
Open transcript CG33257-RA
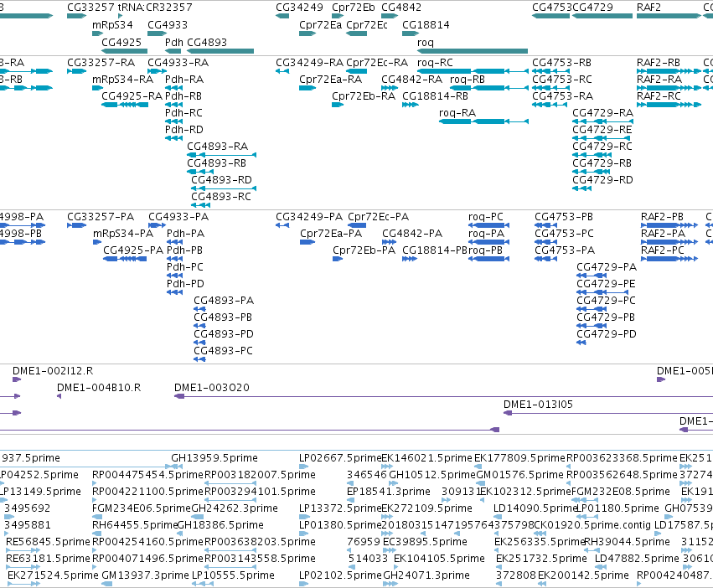[101, 62]
